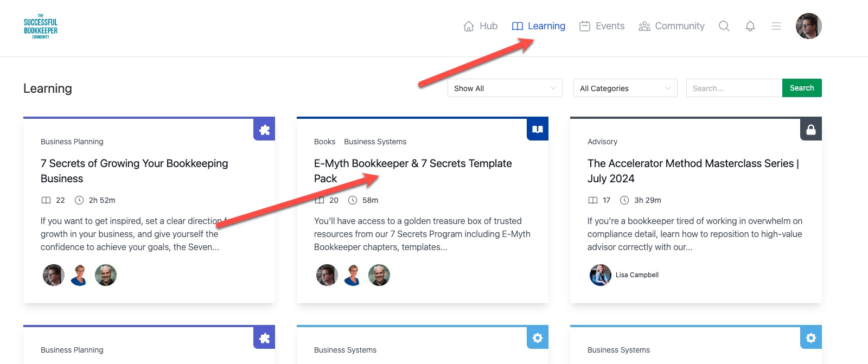The width and height of the screenshot is (868, 364).
Task: Expand the All Categories dropdown
Action: [626, 88]
